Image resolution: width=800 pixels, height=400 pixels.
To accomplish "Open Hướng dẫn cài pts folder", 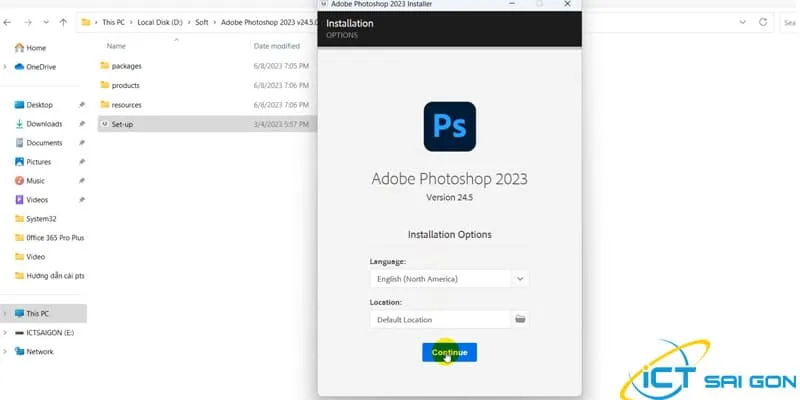I will (49, 276).
